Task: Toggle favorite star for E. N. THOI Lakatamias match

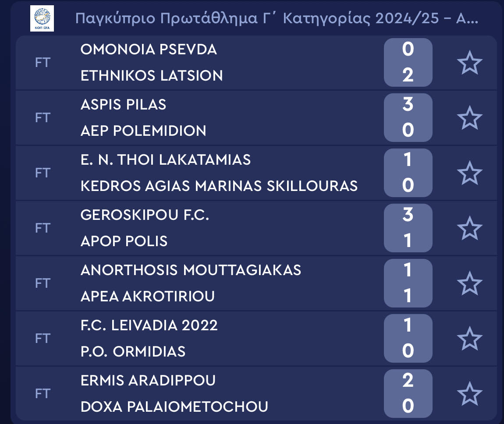Action: [470, 173]
